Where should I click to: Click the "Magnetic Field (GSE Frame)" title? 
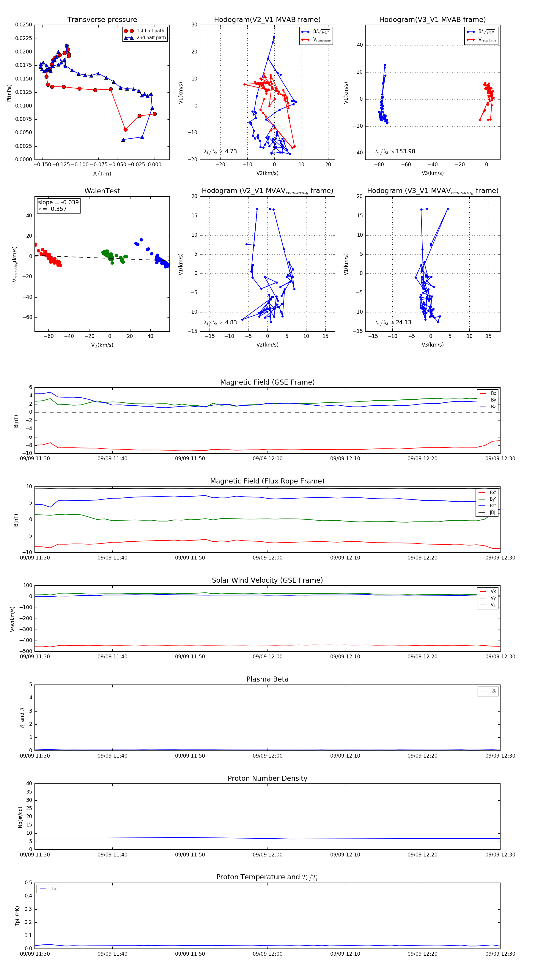pyautogui.click(x=267, y=382)
